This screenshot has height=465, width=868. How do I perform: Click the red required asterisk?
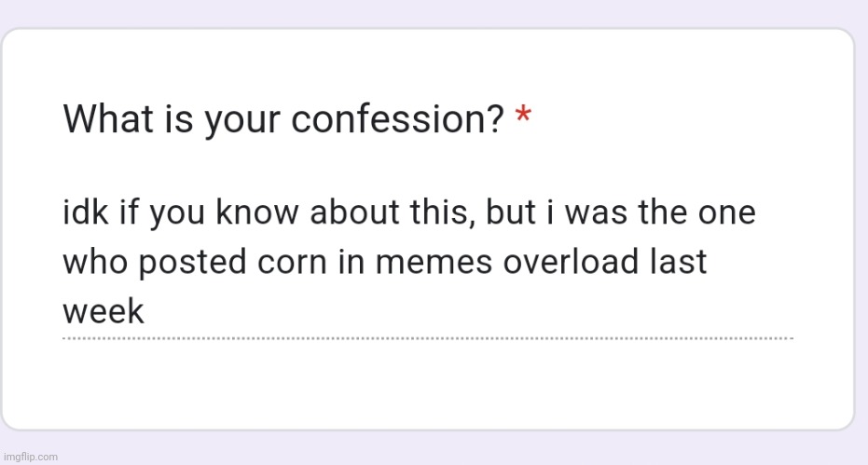coord(523,116)
